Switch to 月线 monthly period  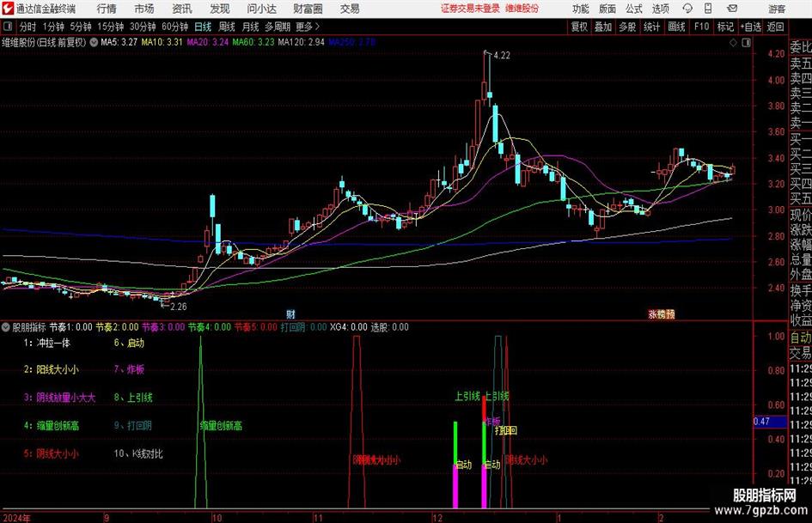(x=251, y=27)
